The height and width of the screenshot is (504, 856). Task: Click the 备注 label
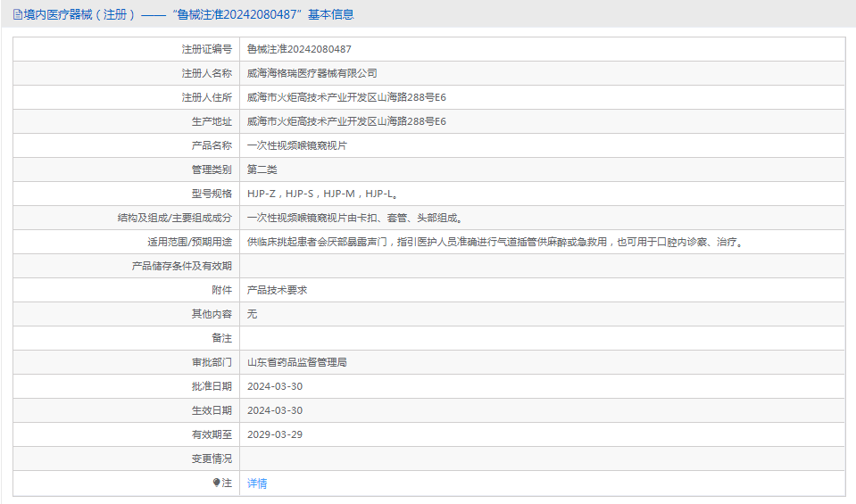pyautogui.click(x=221, y=338)
